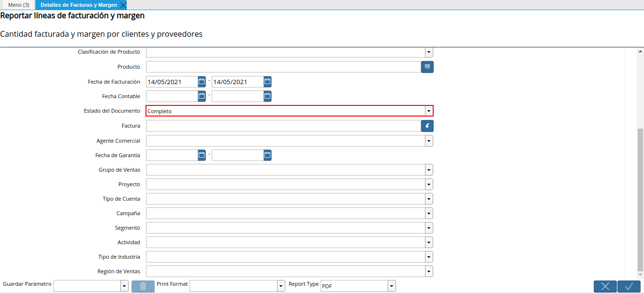Image resolution: width=644 pixels, height=294 pixels.
Task: Open calendar for Fecha de Garantía end date
Action: pos(267,155)
